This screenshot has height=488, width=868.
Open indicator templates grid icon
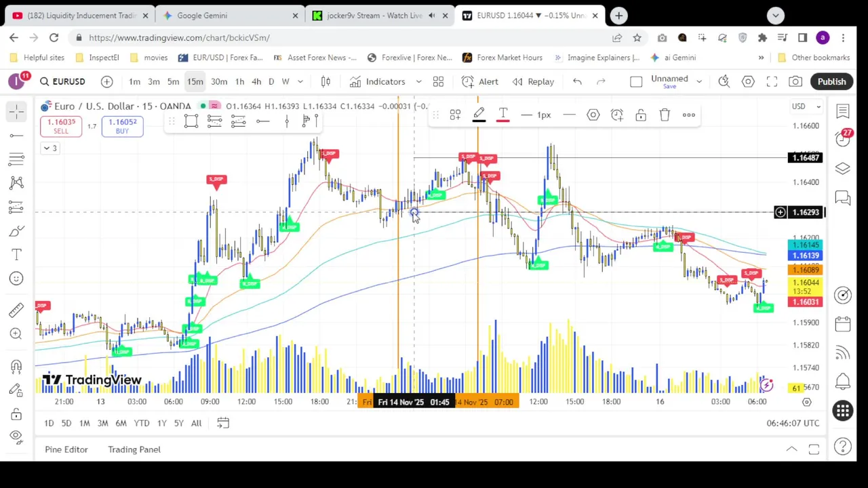pos(438,81)
